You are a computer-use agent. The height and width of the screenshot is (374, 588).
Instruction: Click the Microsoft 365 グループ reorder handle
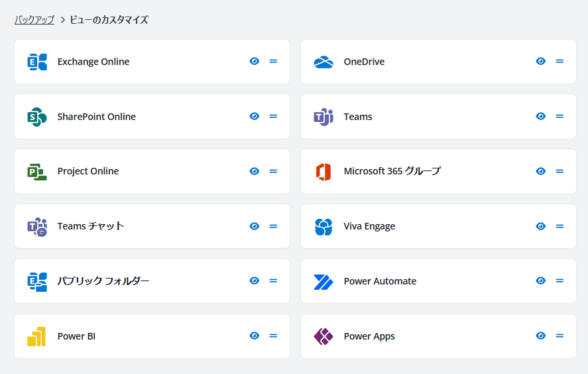click(559, 171)
